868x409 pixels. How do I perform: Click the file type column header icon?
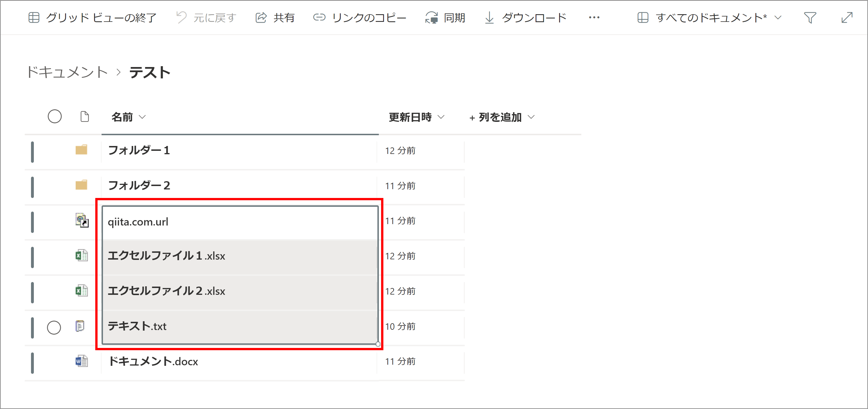tap(84, 117)
